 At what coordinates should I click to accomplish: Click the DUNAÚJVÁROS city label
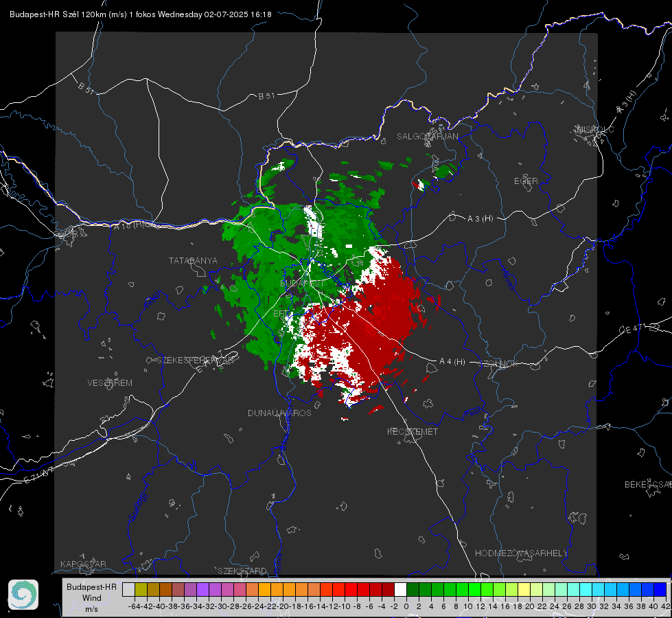tap(279, 413)
